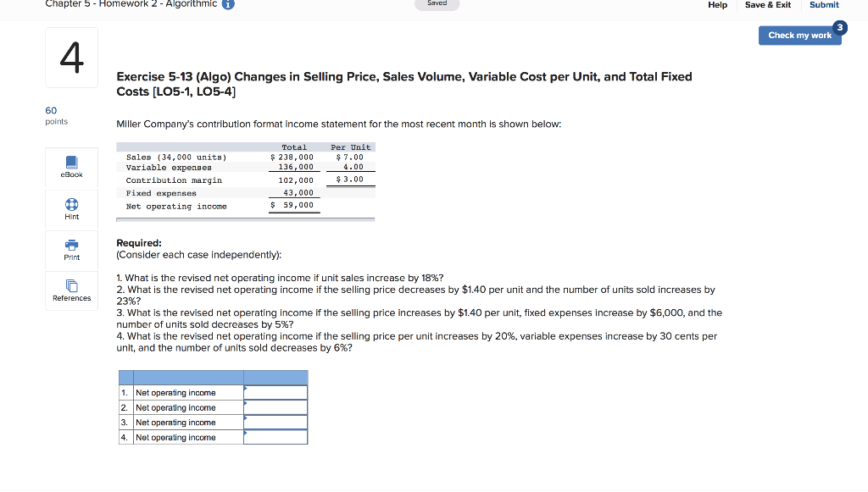Click Save & Exit
Viewport: 868px width, 492px height.
pyautogui.click(x=768, y=5)
